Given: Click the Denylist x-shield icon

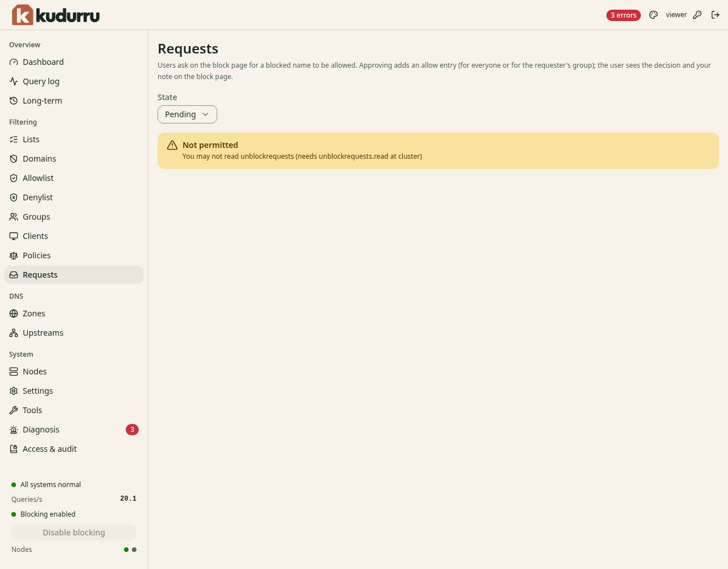Looking at the screenshot, I should click(14, 197).
